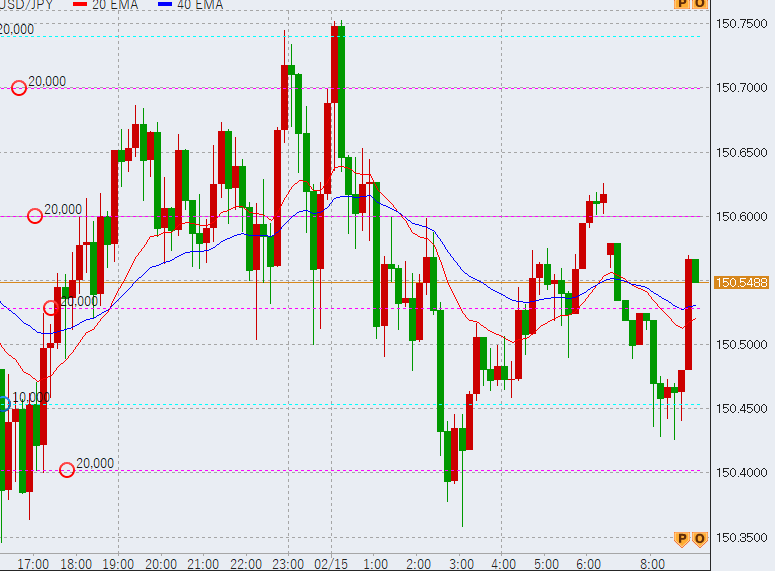Click the bottom-right O icon
The width and height of the screenshot is (775, 571).
coord(700,538)
